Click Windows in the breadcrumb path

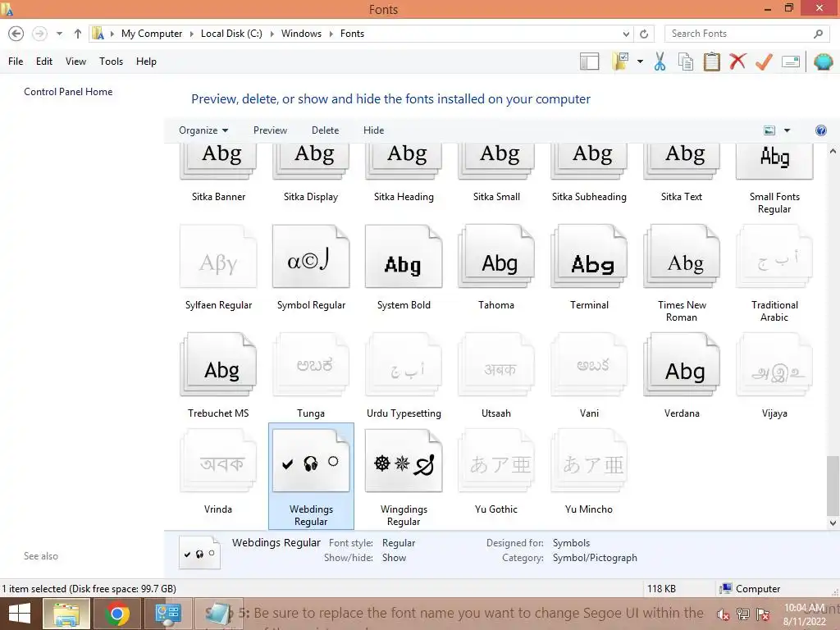(301, 34)
